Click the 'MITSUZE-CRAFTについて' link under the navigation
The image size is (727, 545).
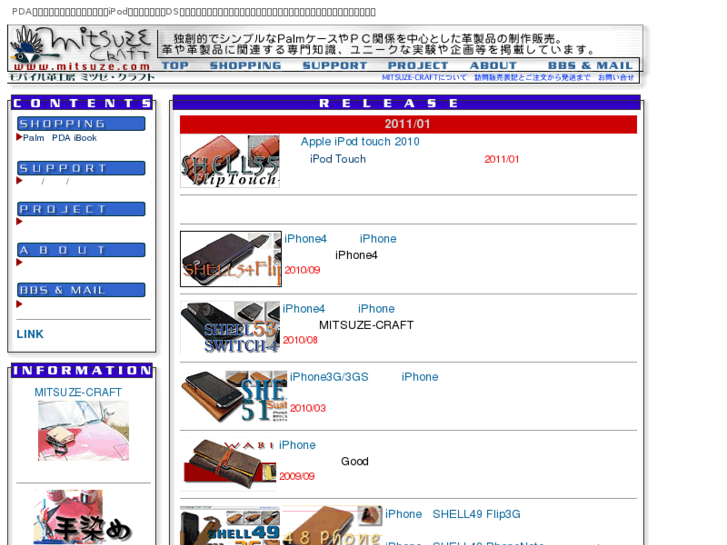[424, 77]
